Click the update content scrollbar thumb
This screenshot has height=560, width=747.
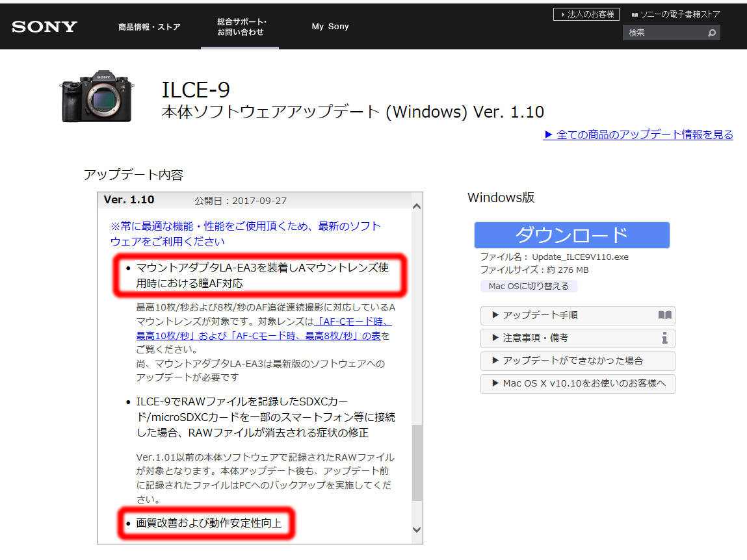tap(417, 463)
